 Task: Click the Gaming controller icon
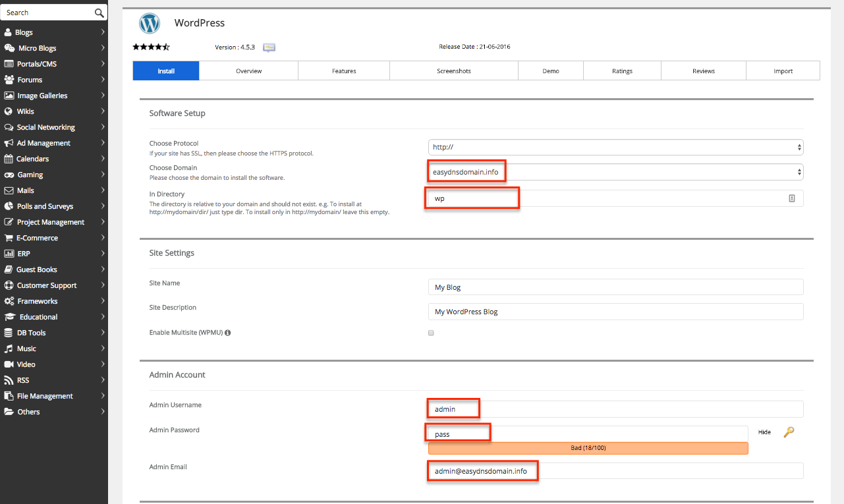click(9, 175)
